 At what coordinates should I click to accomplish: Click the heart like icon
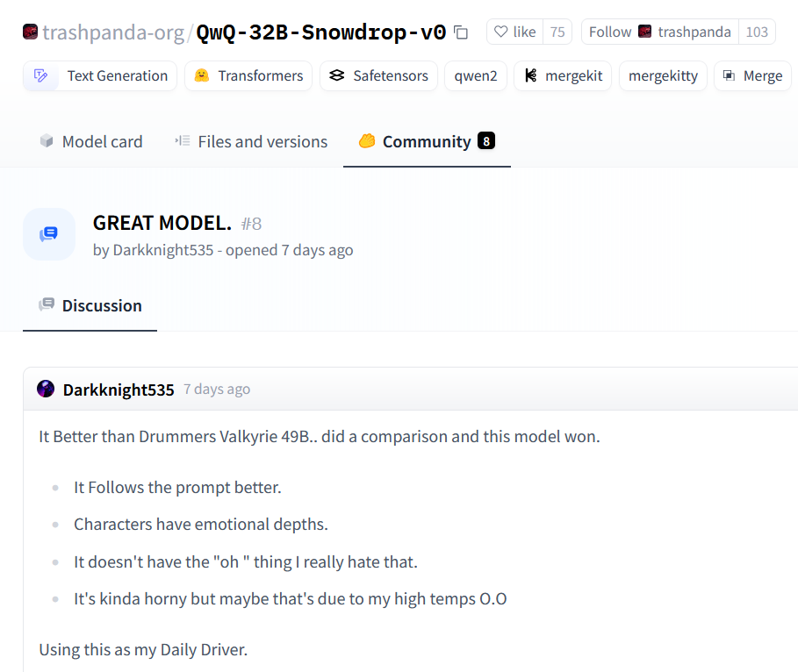500,32
